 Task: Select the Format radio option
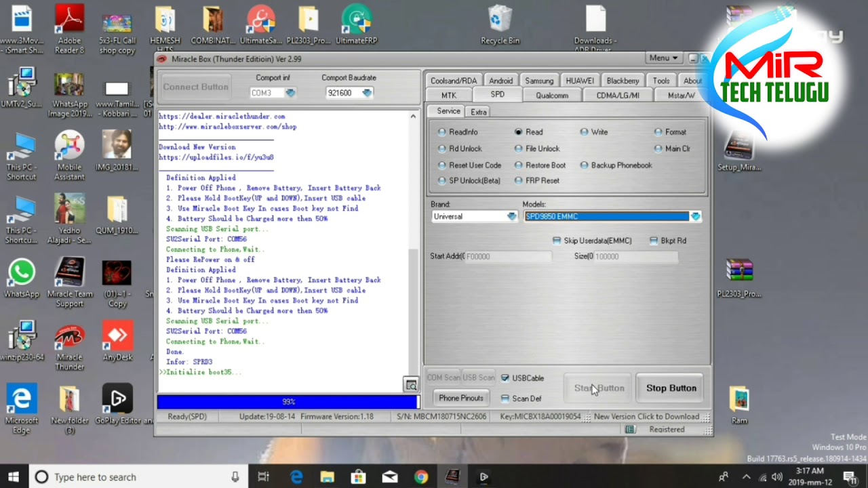[x=670, y=132]
